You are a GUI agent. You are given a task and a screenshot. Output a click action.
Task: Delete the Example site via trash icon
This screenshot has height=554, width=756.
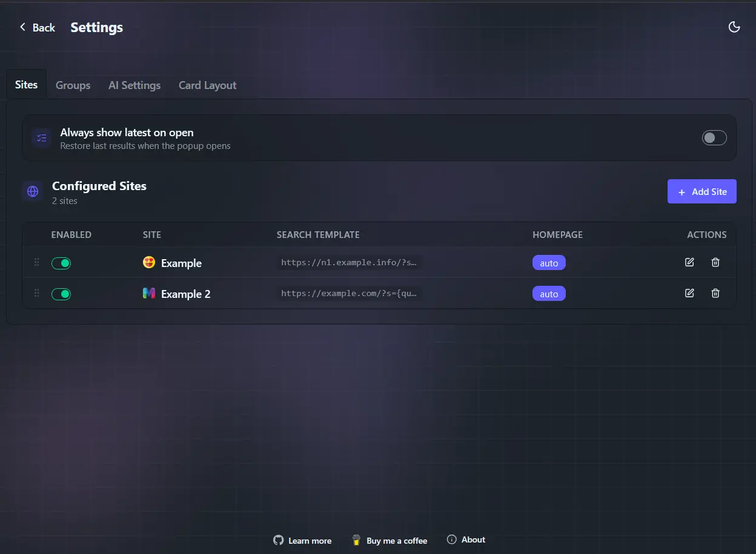pyautogui.click(x=715, y=262)
